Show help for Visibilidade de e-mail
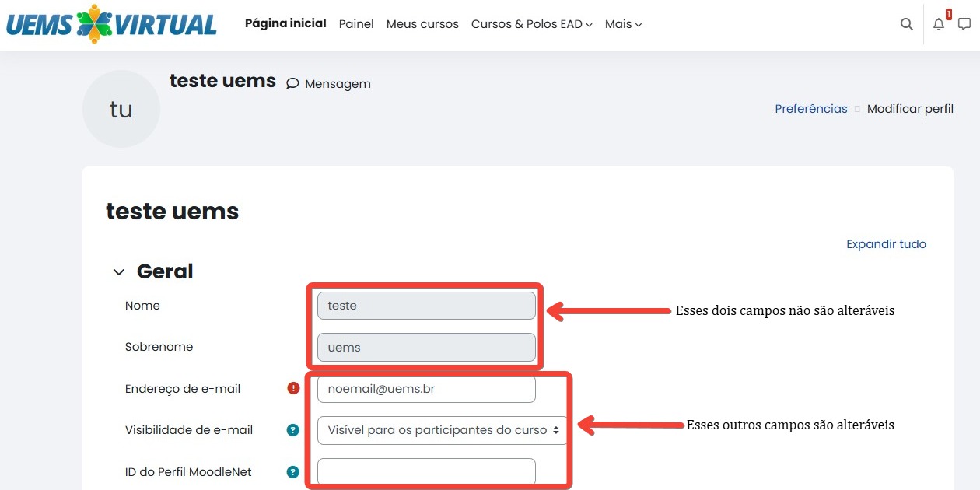This screenshot has height=490, width=980. (293, 430)
